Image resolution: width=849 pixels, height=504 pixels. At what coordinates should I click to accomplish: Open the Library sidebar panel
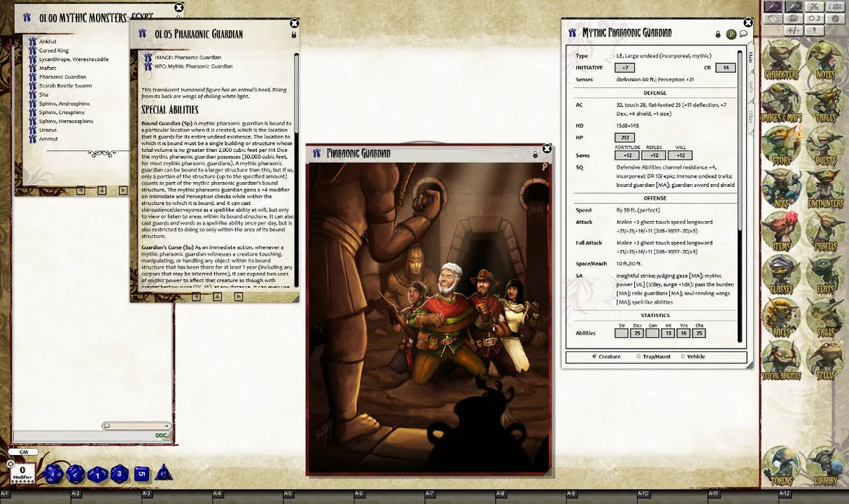(x=825, y=467)
